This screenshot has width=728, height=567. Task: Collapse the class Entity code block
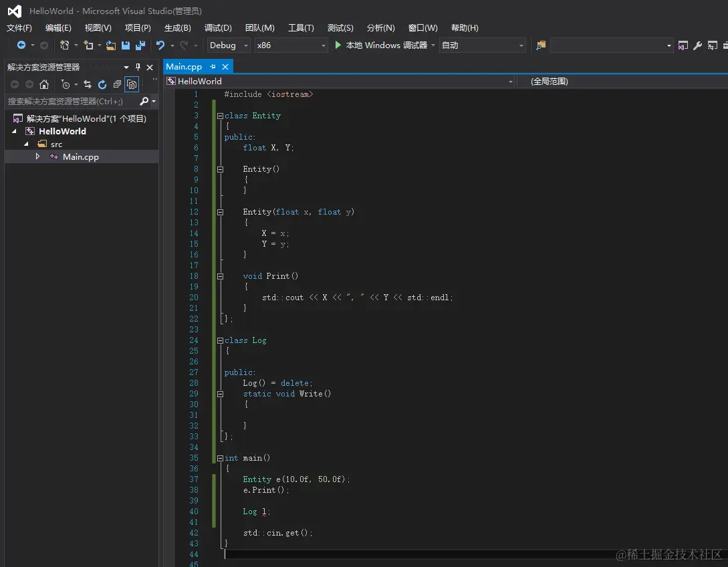tap(219, 116)
